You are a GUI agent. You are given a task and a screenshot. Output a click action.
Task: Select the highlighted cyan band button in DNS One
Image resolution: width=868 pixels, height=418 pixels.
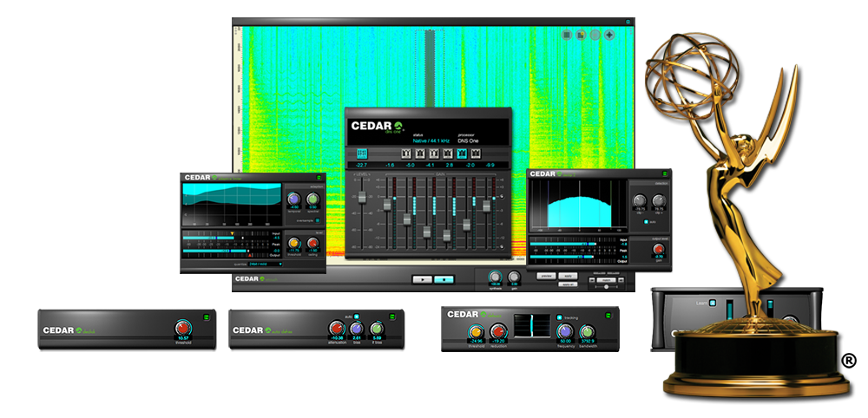point(462,153)
